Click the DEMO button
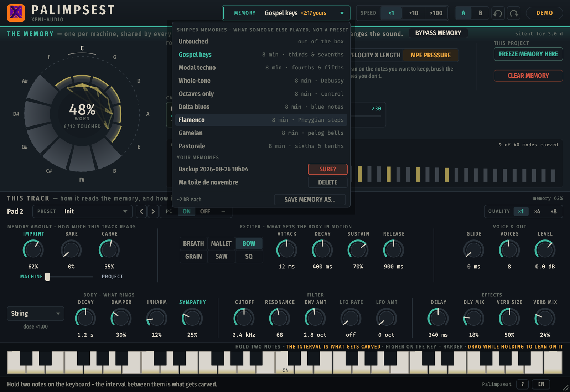The width and height of the screenshot is (570, 392). pyautogui.click(x=544, y=13)
